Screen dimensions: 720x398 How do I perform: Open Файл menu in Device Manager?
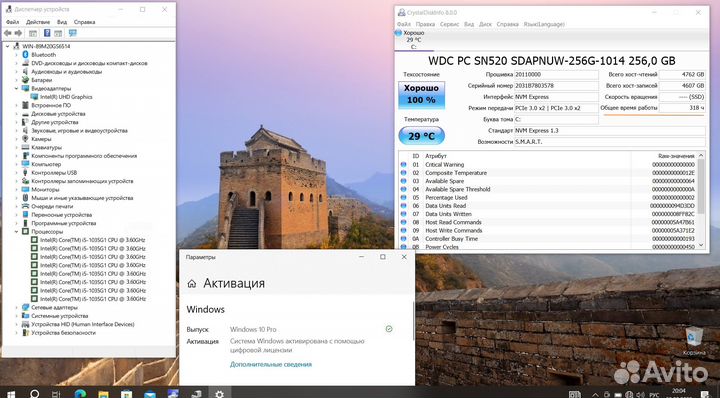pyautogui.click(x=12, y=22)
